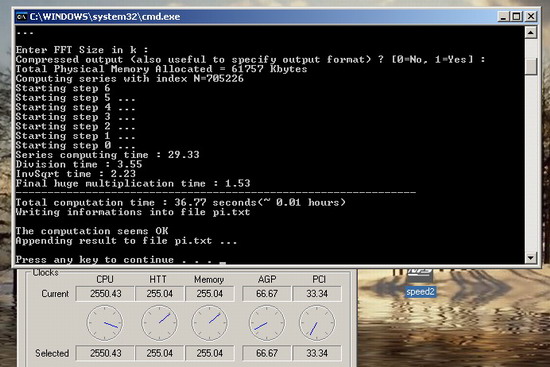Click the 'Press any key to continue' prompt

114,260
